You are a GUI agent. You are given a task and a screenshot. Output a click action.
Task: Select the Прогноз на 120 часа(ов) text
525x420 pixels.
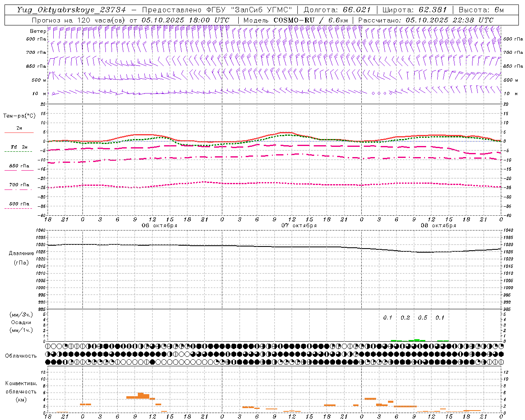pyautogui.click(x=79, y=20)
